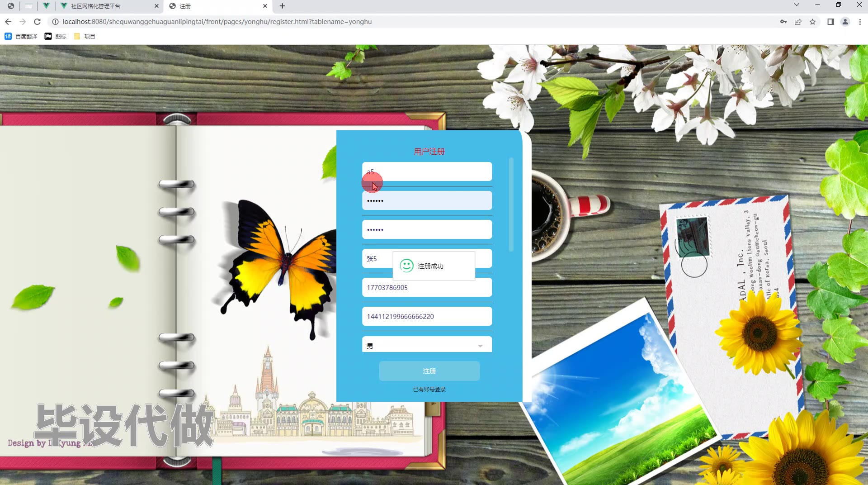Open the saved passwords key icon
This screenshot has height=485, width=868.
tap(783, 22)
